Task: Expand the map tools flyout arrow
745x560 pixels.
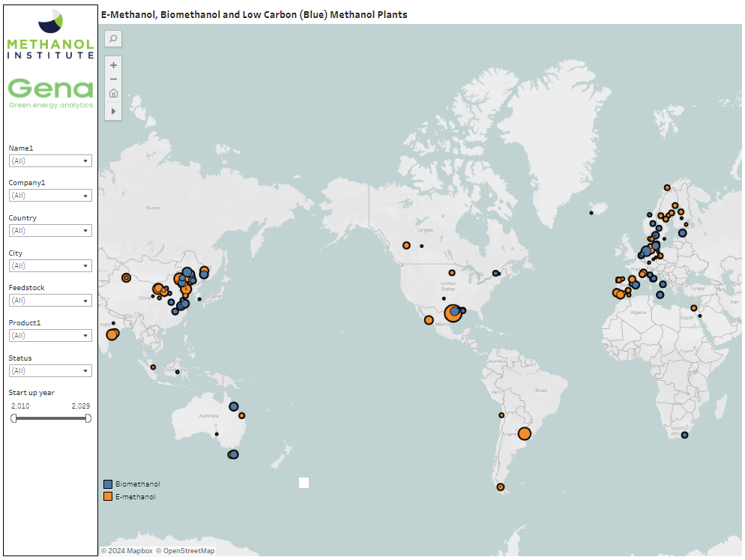Action: [x=113, y=111]
